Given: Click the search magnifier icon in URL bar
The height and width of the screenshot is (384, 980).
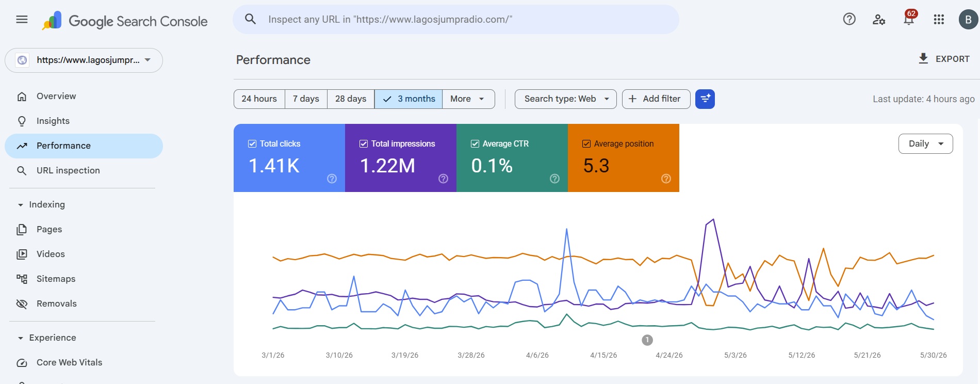Looking at the screenshot, I should tap(250, 19).
